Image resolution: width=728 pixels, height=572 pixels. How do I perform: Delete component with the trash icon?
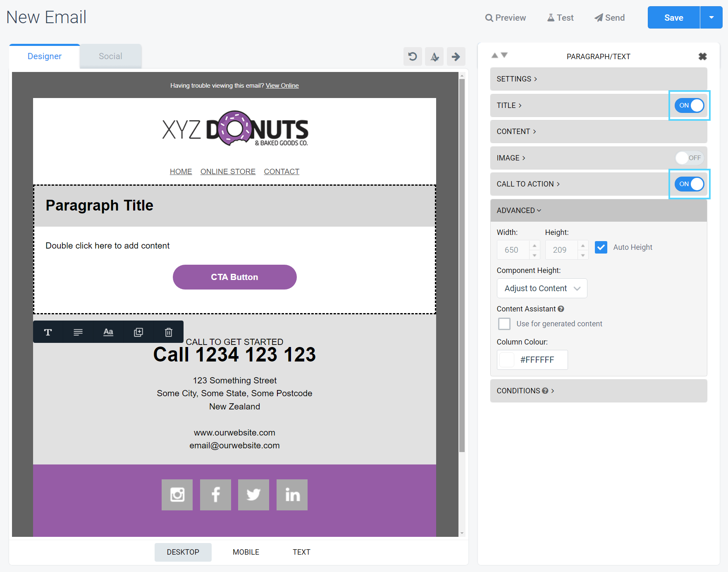tap(169, 332)
